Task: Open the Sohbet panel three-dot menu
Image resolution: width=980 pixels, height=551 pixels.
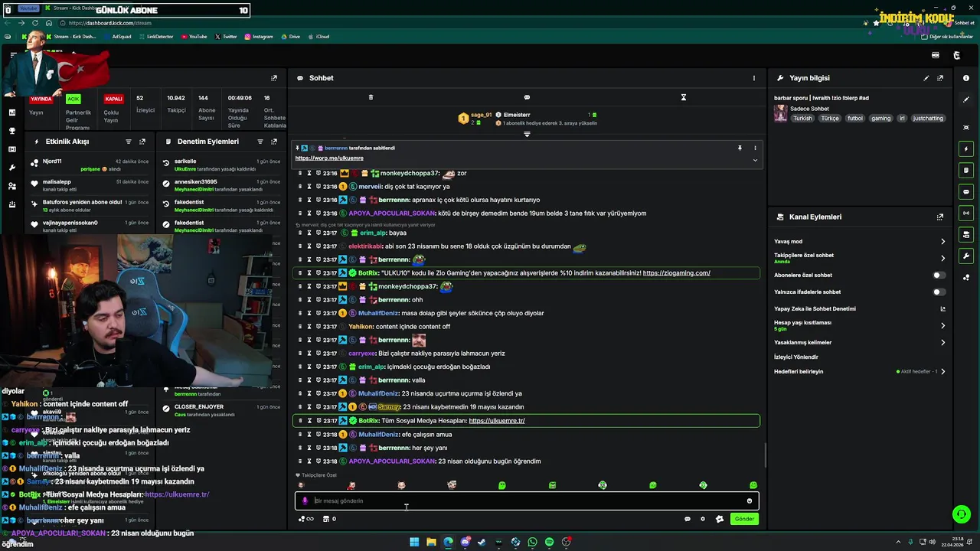Action: click(x=753, y=78)
